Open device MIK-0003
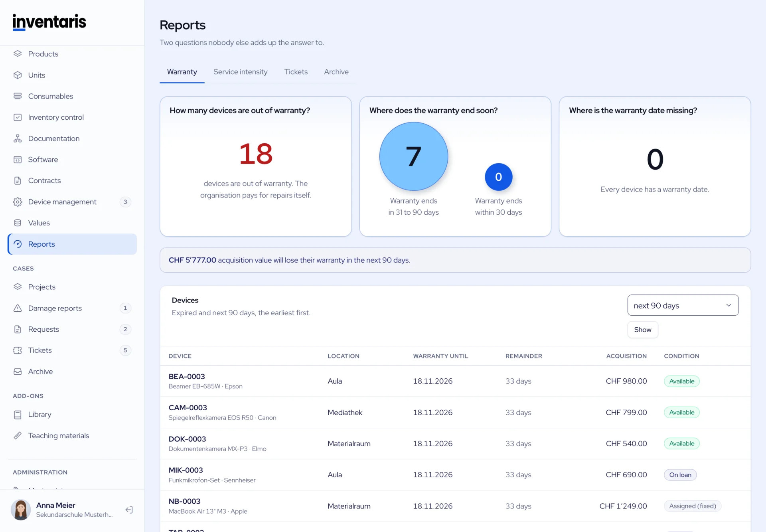 (186, 470)
